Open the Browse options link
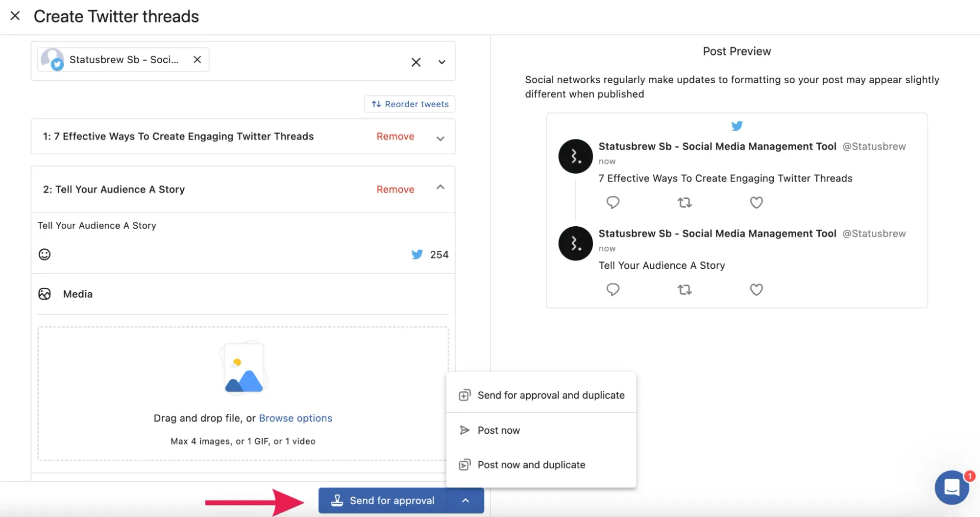The width and height of the screenshot is (980, 517). tap(295, 418)
